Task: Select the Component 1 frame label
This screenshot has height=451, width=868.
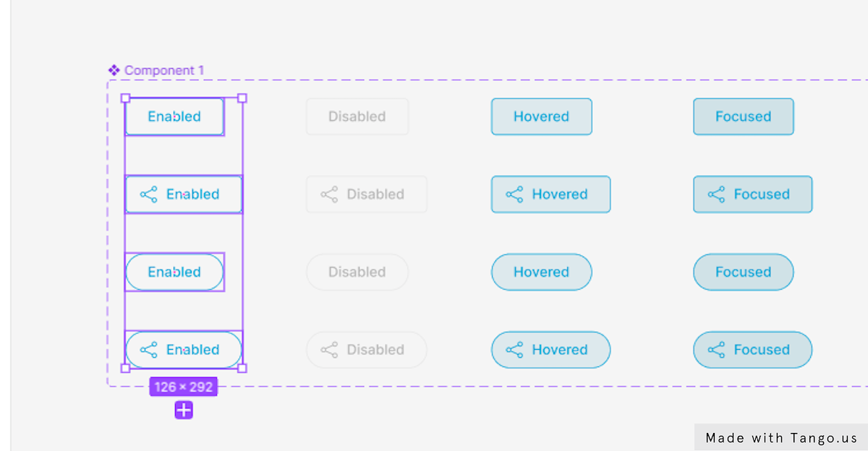Action: 163,70
